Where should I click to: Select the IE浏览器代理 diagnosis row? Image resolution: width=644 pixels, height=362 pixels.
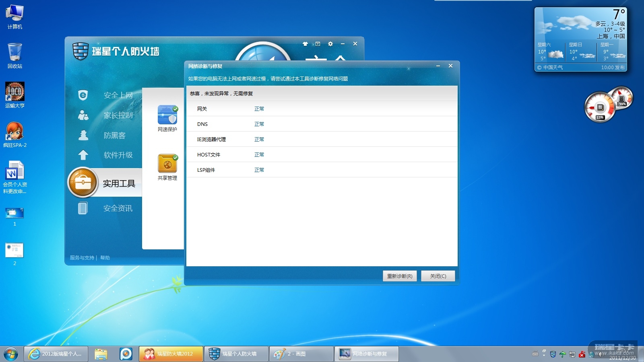(322, 139)
